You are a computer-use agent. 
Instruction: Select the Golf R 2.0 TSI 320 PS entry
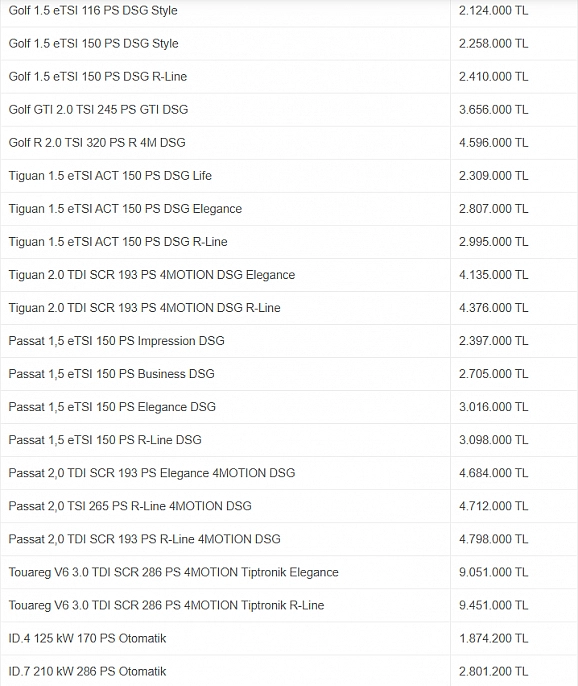tap(289, 143)
